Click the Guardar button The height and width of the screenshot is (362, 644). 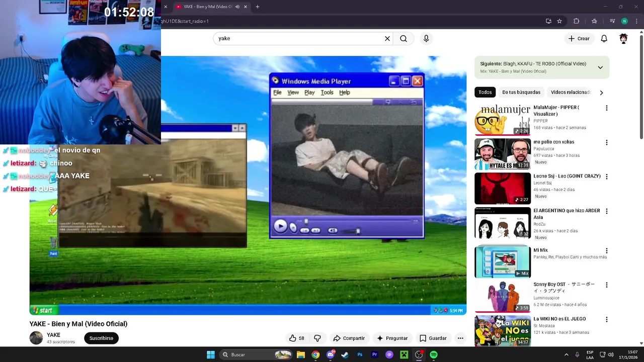(433, 338)
